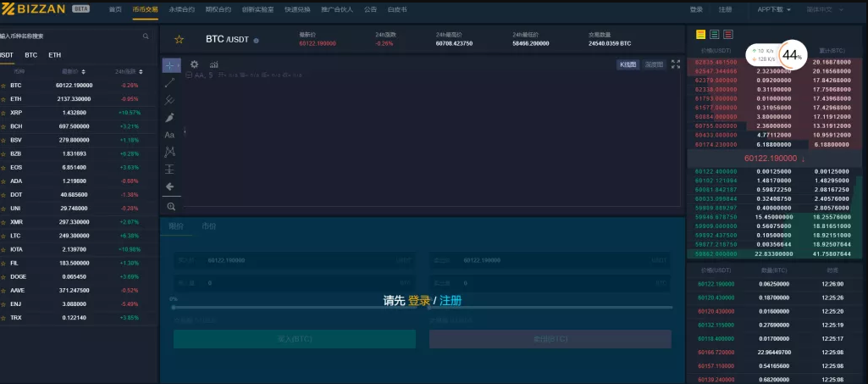Select the IOTA row in coin list
Screen dimensions: 868x384
click(78, 249)
